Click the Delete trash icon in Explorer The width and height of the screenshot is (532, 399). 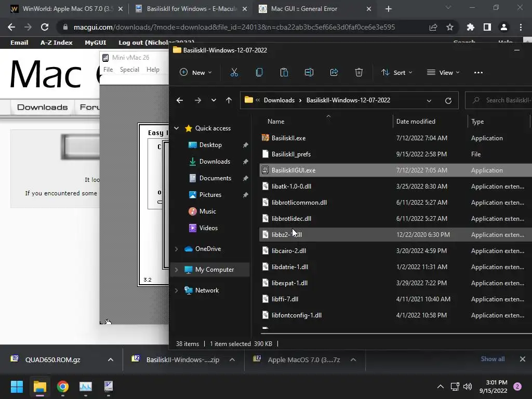[359, 72]
